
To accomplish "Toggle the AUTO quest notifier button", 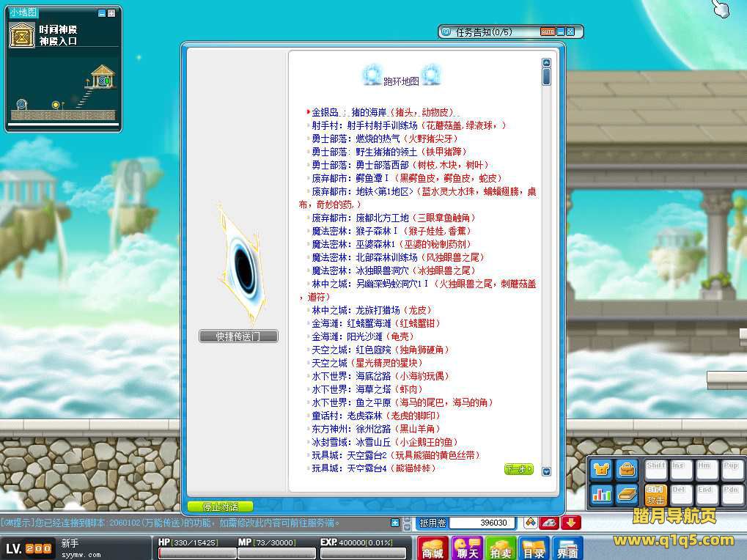I will [547, 32].
